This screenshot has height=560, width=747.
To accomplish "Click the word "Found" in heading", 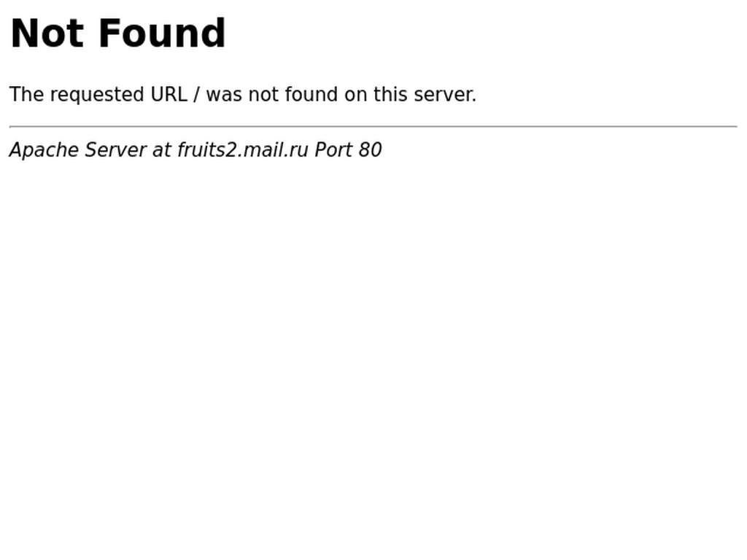I will pyautogui.click(x=162, y=34).
